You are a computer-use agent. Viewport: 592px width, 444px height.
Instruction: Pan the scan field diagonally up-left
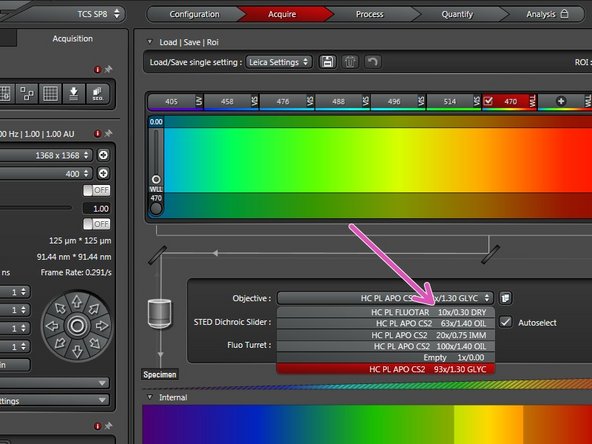click(60, 308)
